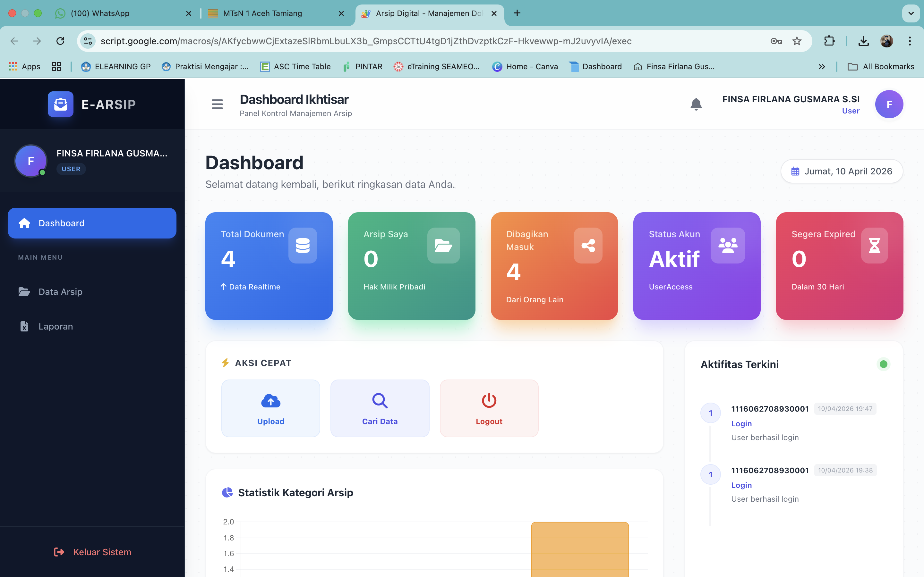924x577 pixels.
Task: Open the Laporan sidebar menu
Action: (56, 326)
